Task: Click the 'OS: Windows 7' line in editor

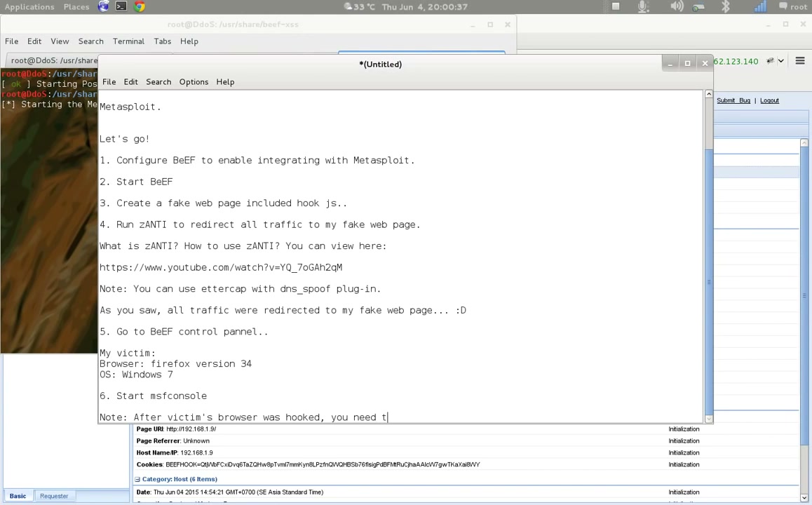Action: tap(136, 375)
